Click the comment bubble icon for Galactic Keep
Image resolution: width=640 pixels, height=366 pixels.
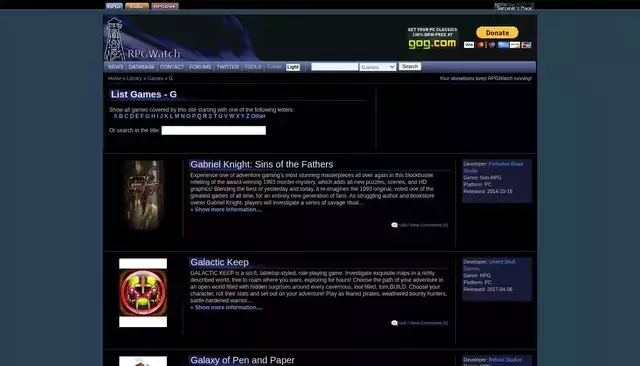coord(394,323)
